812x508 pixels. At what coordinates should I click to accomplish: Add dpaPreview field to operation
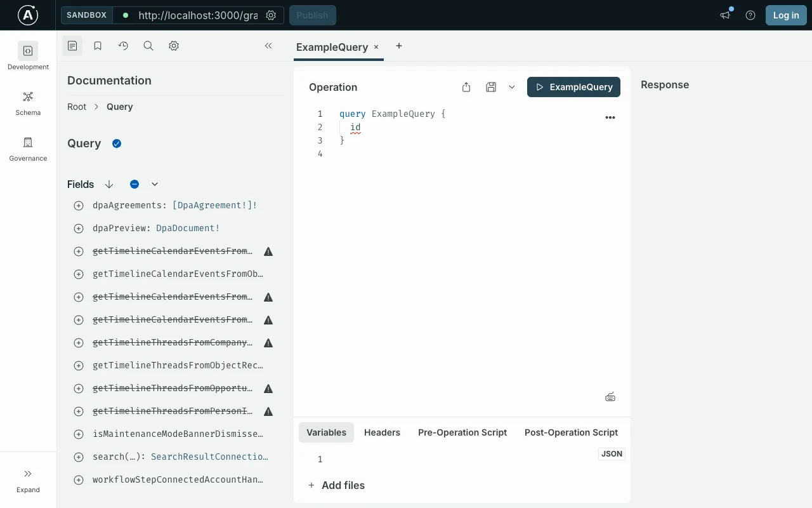pos(79,229)
